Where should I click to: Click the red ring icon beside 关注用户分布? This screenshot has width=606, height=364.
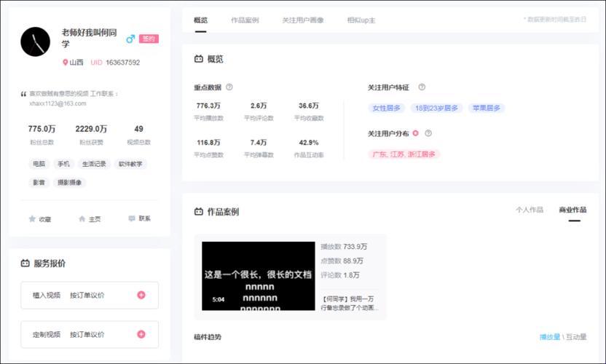click(415, 133)
